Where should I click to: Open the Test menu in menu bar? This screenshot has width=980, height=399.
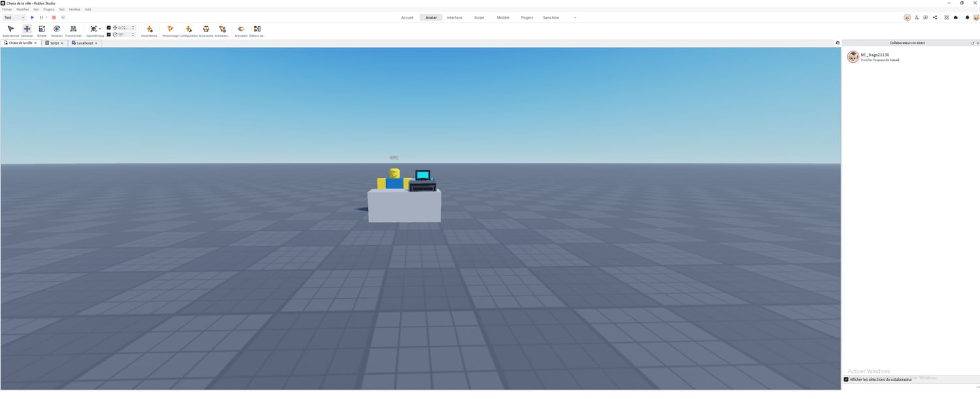[61, 9]
